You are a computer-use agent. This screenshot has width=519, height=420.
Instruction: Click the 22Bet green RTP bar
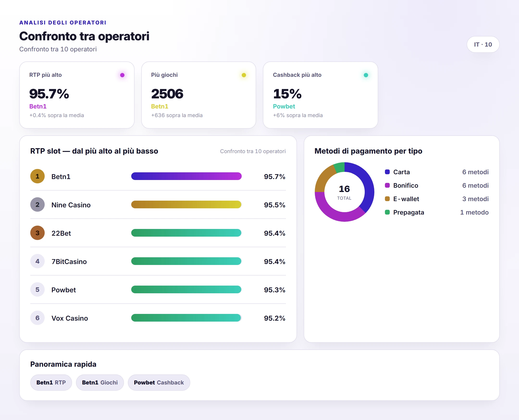(186, 233)
